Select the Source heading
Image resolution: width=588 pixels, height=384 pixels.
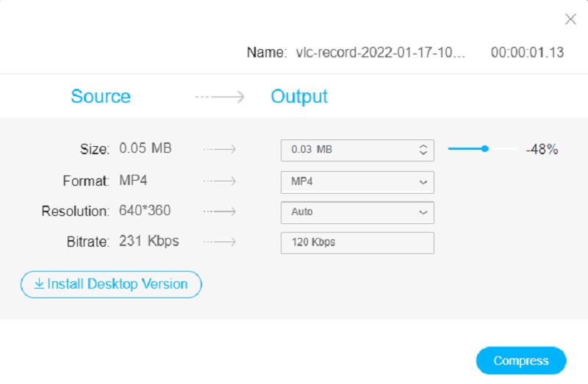[101, 97]
